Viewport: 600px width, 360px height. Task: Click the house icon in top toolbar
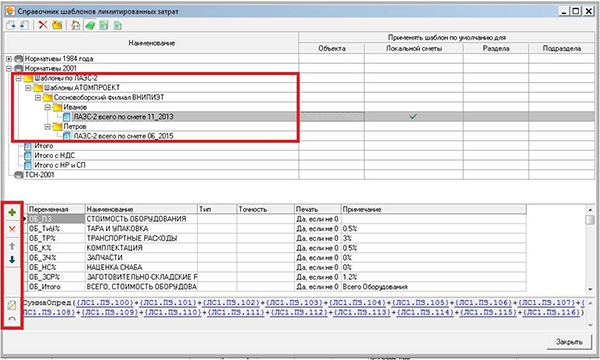76,25
